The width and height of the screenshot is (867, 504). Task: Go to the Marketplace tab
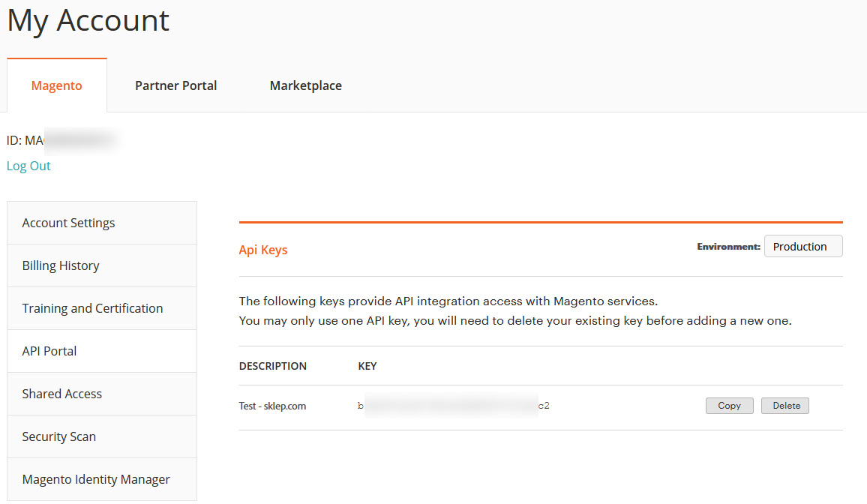click(306, 85)
